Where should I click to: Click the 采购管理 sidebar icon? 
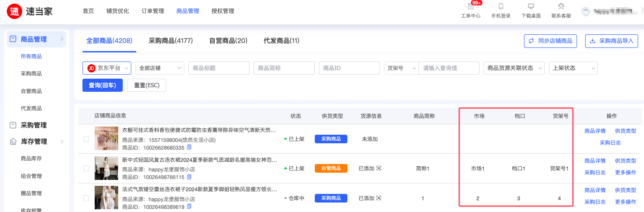[13, 125]
